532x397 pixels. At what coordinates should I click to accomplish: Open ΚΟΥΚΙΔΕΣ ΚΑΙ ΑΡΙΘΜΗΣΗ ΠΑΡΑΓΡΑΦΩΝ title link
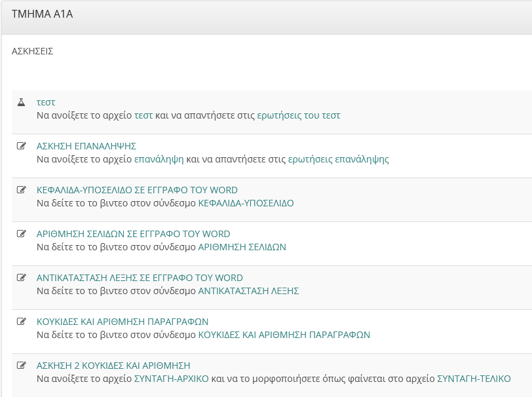pos(123,322)
